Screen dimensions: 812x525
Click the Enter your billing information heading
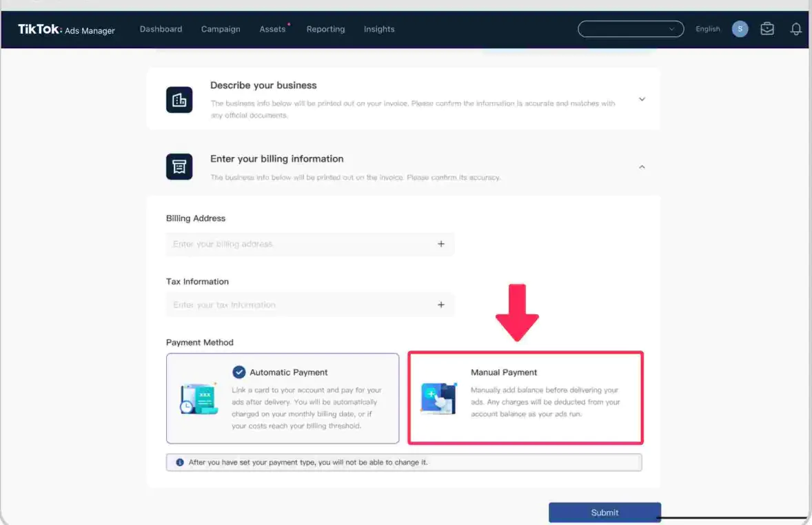(276, 159)
